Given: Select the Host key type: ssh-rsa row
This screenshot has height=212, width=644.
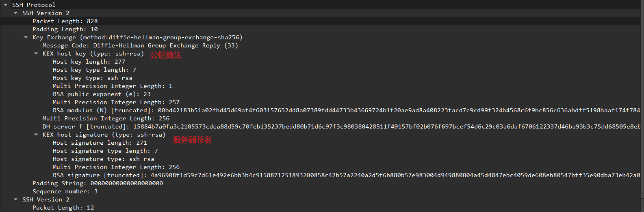Looking at the screenshot, I should click(92, 78).
